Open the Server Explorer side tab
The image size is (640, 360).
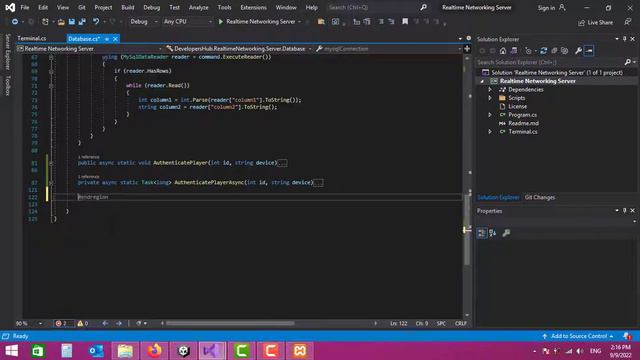click(x=7, y=52)
